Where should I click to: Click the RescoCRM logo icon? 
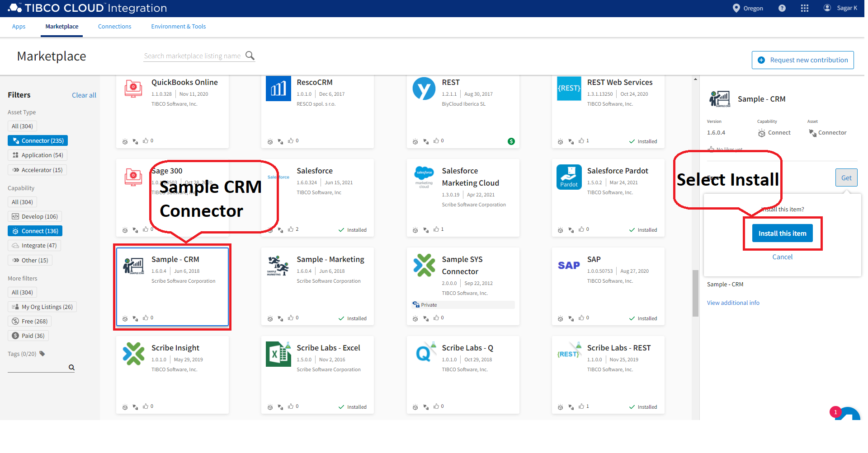point(278,89)
